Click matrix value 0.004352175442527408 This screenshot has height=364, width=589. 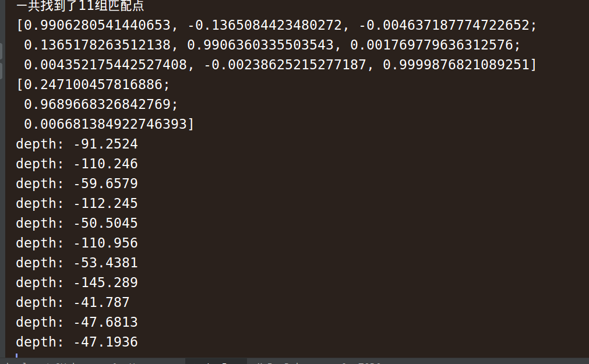coord(105,65)
